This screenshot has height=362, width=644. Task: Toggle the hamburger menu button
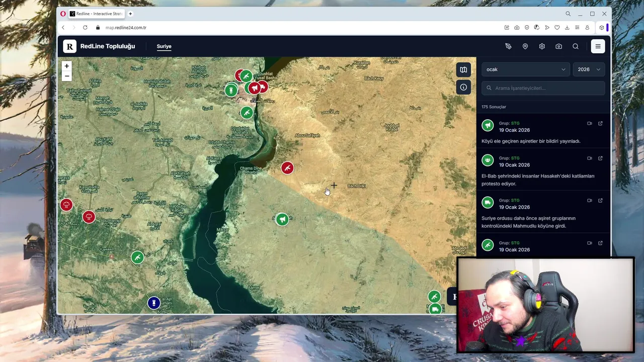(598, 46)
